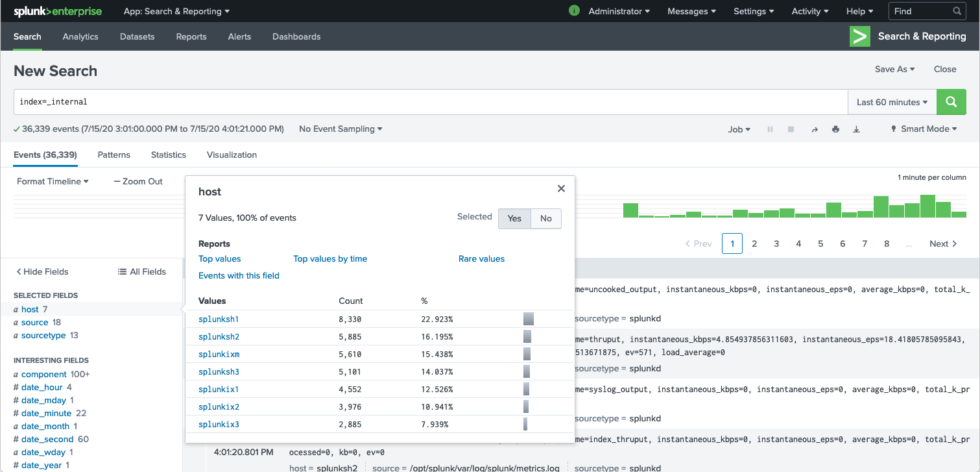Open the Top values report
980x472 pixels.
coord(220,258)
